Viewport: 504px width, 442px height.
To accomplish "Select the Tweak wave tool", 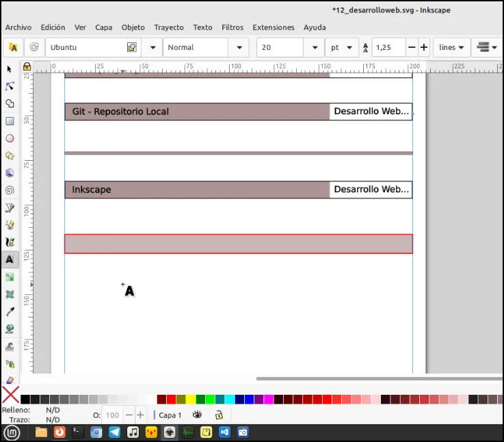I will pos(10,346).
